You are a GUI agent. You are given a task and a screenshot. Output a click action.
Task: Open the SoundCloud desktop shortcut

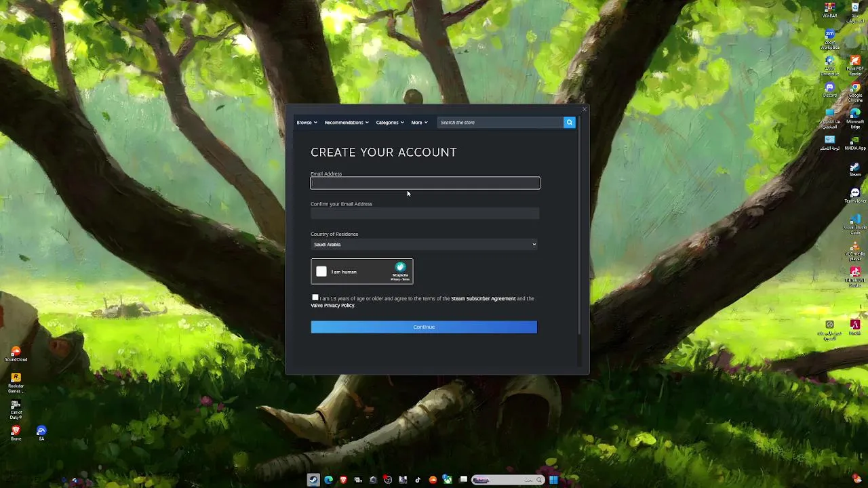[16, 354]
